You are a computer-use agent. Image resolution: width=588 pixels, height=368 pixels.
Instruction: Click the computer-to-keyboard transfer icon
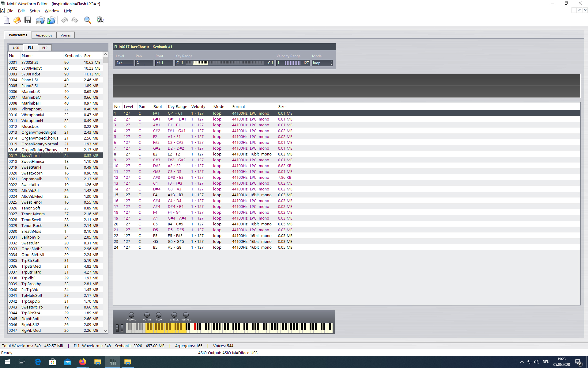100,20
